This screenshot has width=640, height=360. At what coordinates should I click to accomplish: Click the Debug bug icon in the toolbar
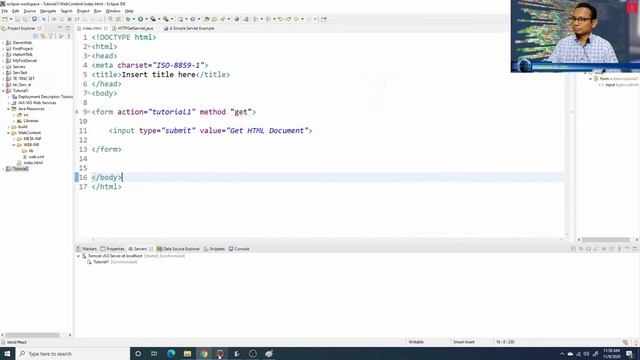coord(129,19)
